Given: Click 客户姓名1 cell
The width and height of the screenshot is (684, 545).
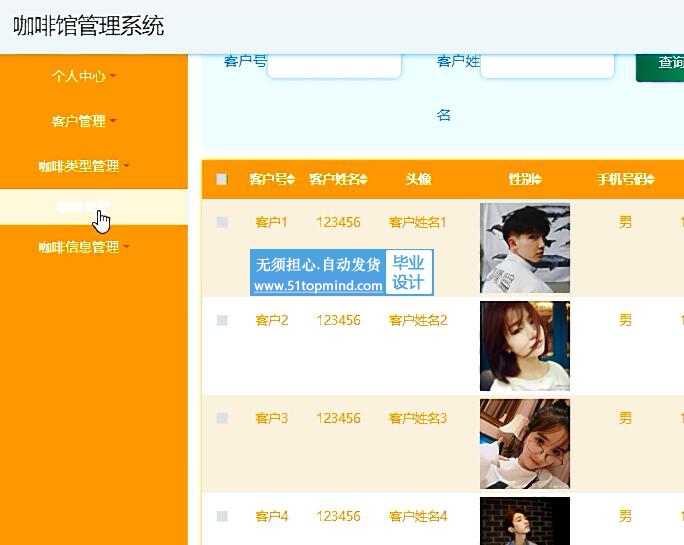Looking at the screenshot, I should 418,223.
